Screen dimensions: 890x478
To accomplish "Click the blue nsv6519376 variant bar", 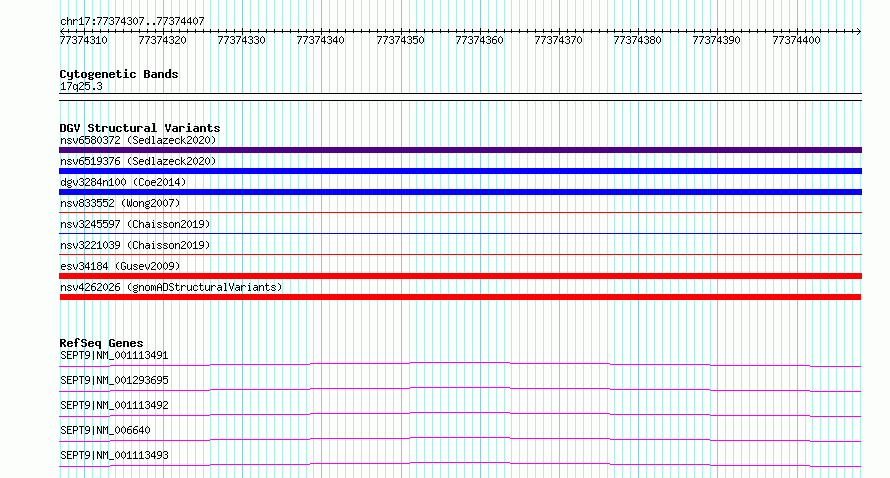I will point(460,171).
